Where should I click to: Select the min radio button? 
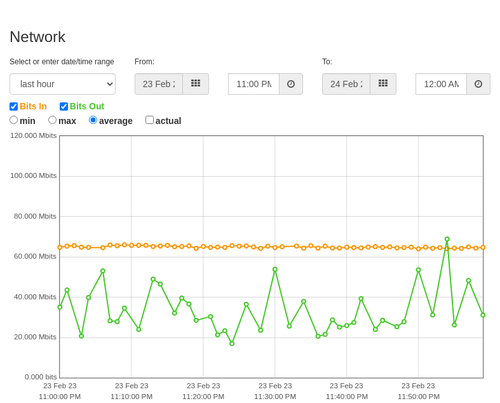13,120
